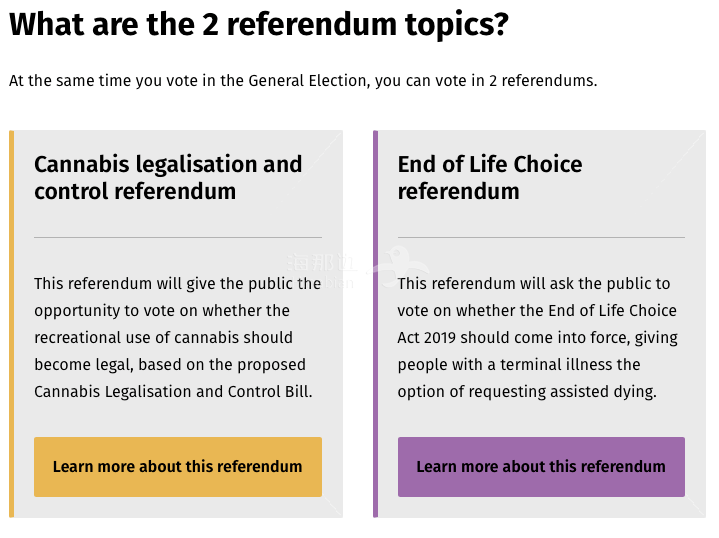Click the divider line under the cannabis heading
719x538 pixels.
pyautogui.click(x=178, y=237)
